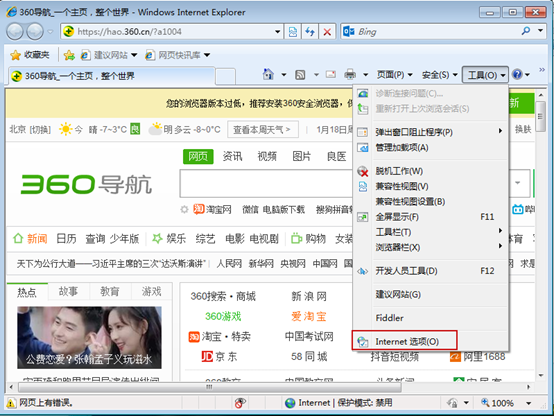This screenshot has height=416, width=554.
Task: Click the 58同城 link
Action: click(309, 356)
